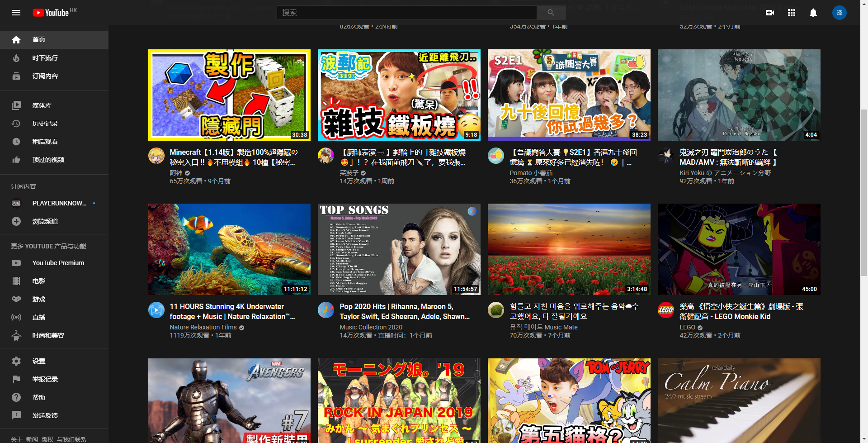Click the 发送反馈 feedback icon
This screenshot has height=443, width=868.
click(x=16, y=415)
